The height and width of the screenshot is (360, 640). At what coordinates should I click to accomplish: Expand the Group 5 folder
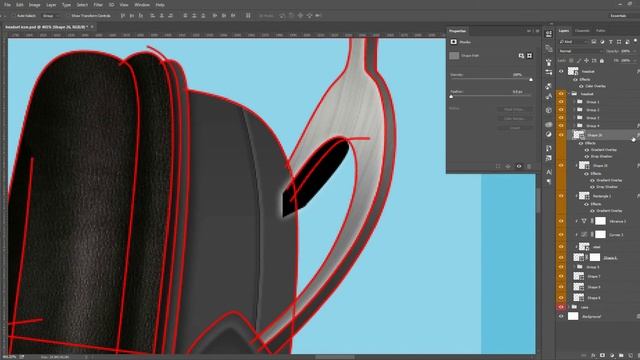(x=574, y=267)
